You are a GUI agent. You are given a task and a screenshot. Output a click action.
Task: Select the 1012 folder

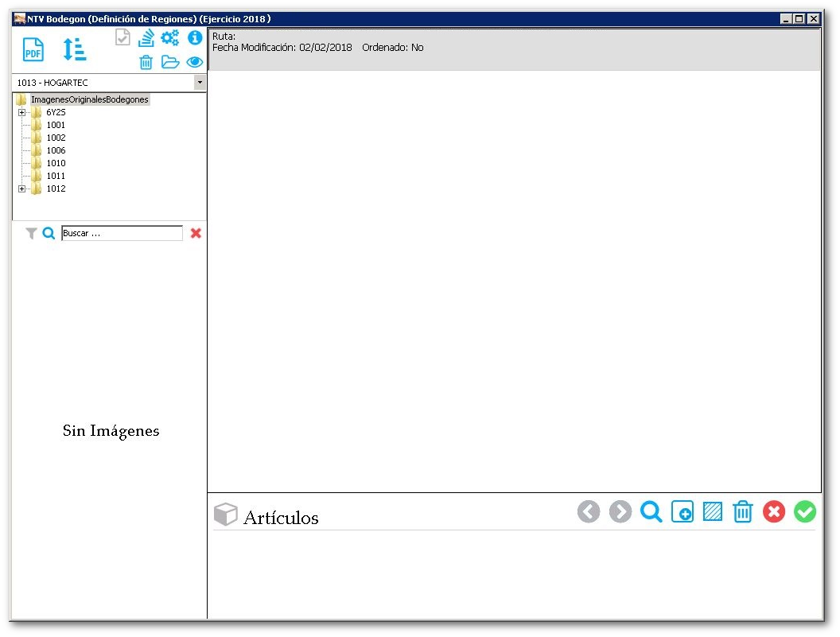click(56, 188)
